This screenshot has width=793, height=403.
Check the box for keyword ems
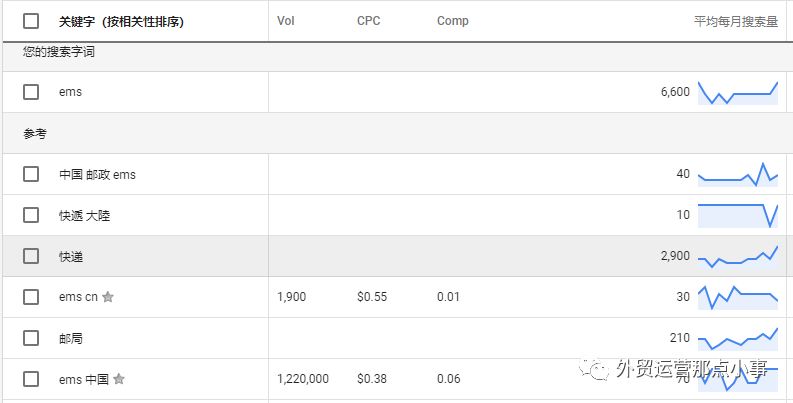31,92
